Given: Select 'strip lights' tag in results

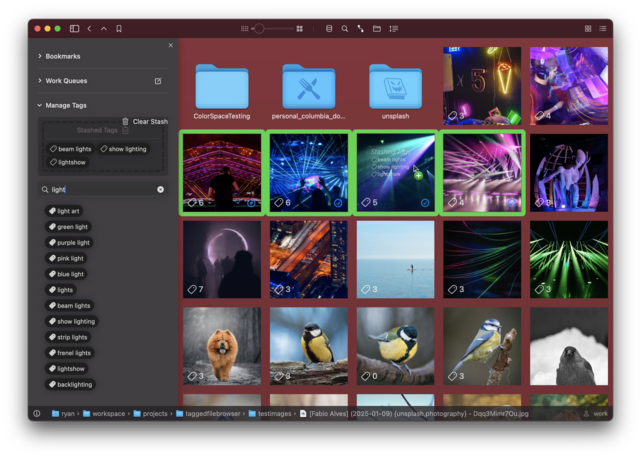Looking at the screenshot, I should (68, 337).
